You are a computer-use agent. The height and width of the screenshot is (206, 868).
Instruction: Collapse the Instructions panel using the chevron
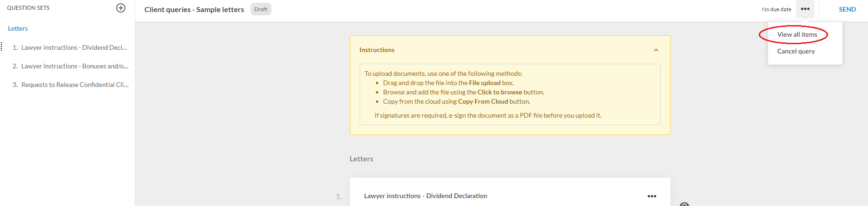656,50
